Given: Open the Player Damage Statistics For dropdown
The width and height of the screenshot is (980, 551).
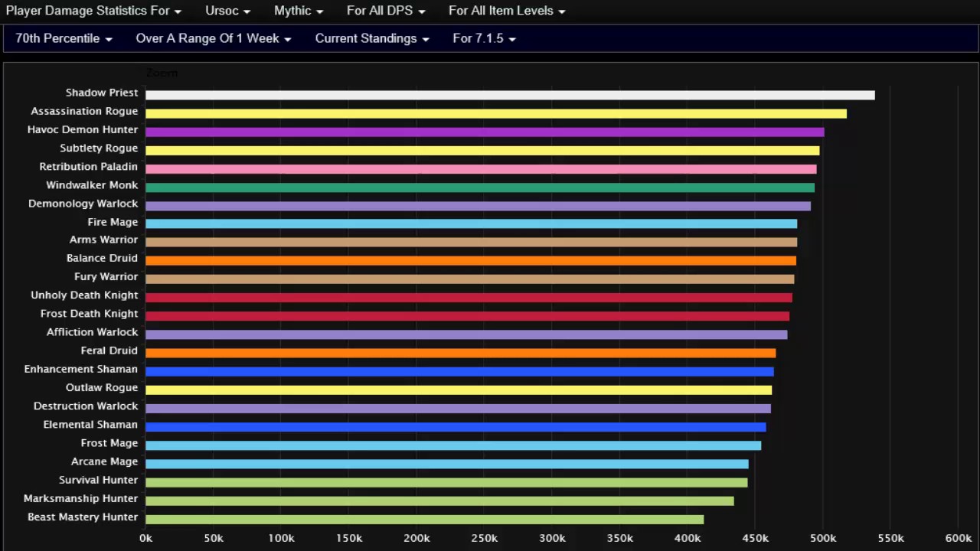Looking at the screenshot, I should coord(93,11).
